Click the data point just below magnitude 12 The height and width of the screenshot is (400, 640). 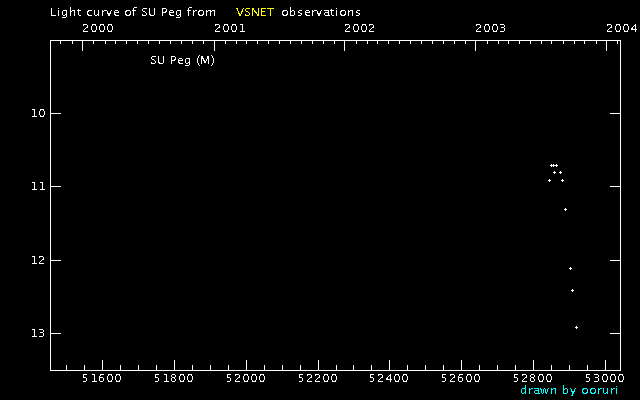(x=571, y=268)
